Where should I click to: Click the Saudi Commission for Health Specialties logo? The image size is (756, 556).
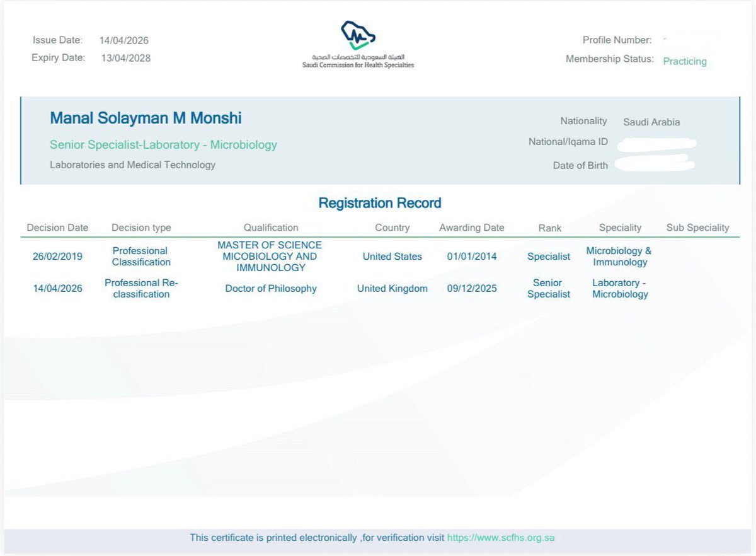[x=358, y=45]
